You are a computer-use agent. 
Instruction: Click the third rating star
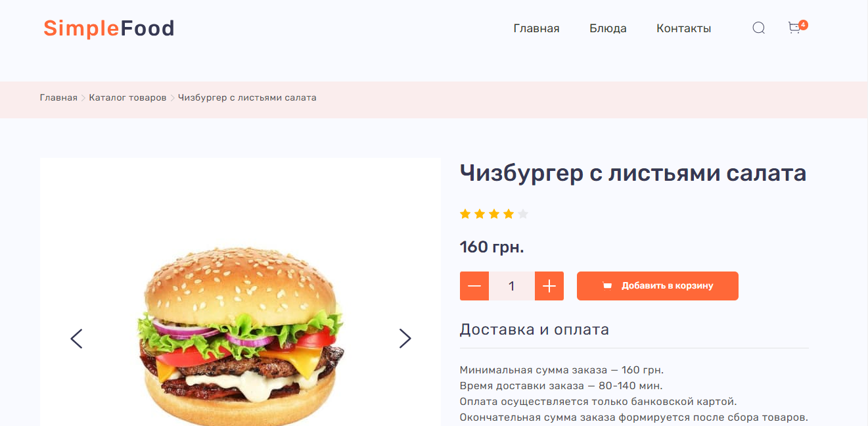click(494, 214)
